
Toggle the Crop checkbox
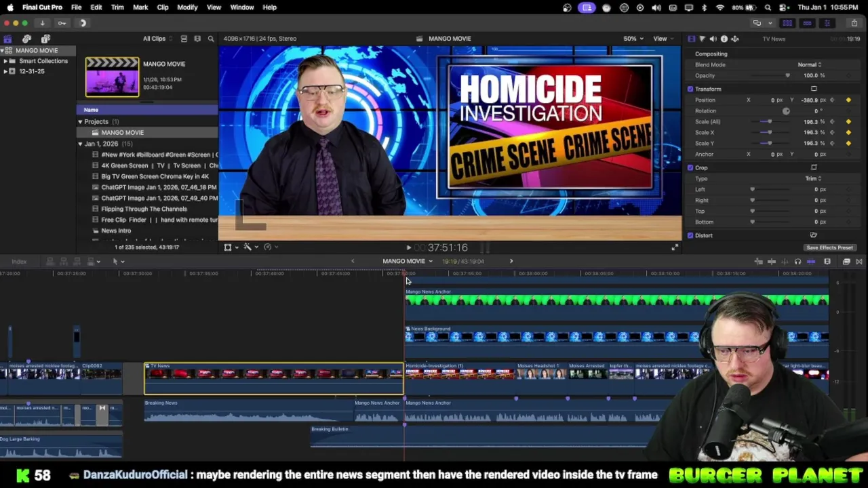tap(690, 167)
